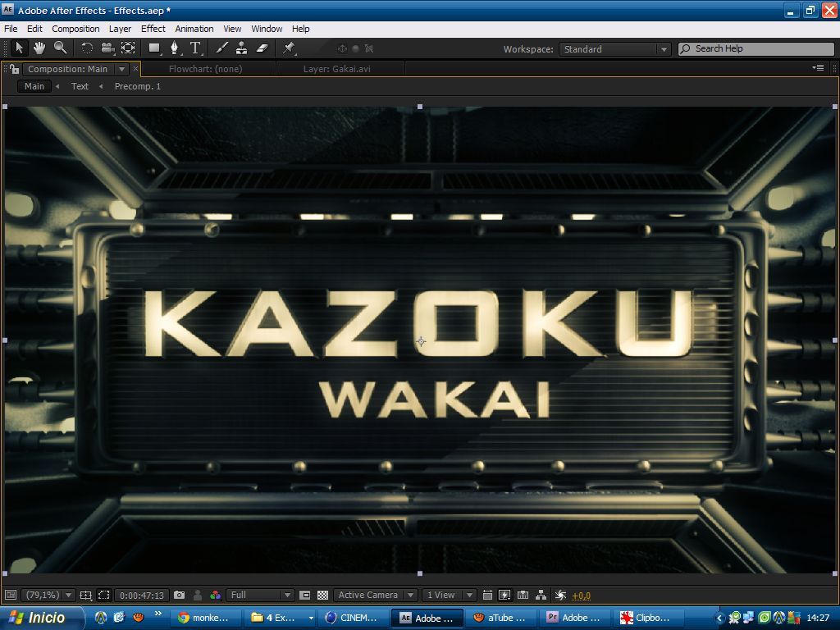Open the Active Camera view dropdown

click(375, 596)
